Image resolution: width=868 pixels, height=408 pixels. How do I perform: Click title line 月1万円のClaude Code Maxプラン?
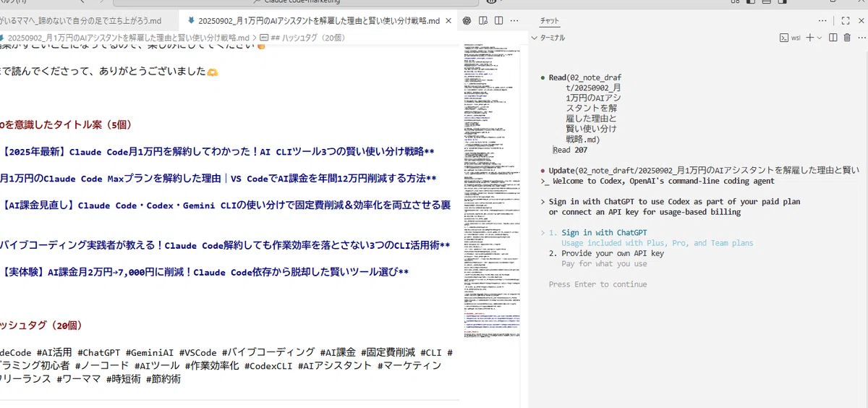[218, 179]
